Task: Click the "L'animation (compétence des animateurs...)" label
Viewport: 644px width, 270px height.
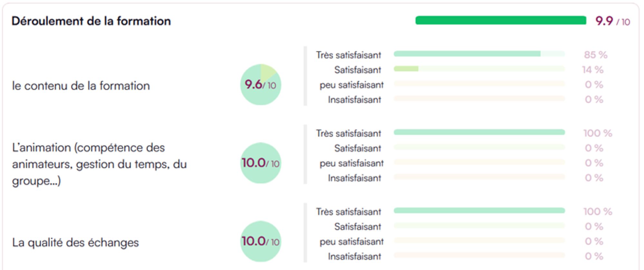Action: (99, 164)
